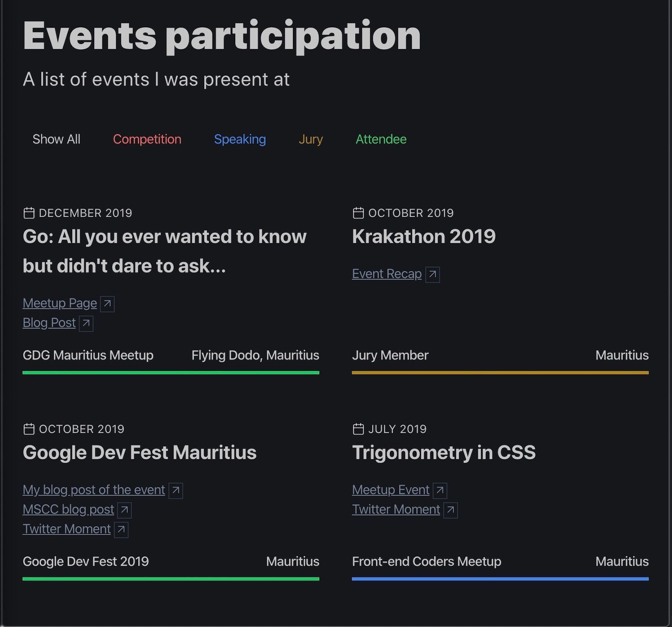The image size is (672, 627).
Task: Open the MSCC blog post link
Action: pyautogui.click(x=68, y=509)
